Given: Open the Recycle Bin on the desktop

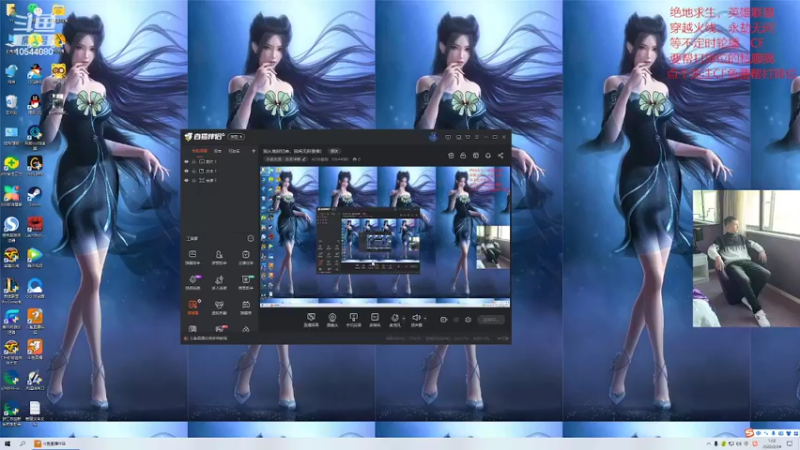Looking at the screenshot, I should click(11, 104).
